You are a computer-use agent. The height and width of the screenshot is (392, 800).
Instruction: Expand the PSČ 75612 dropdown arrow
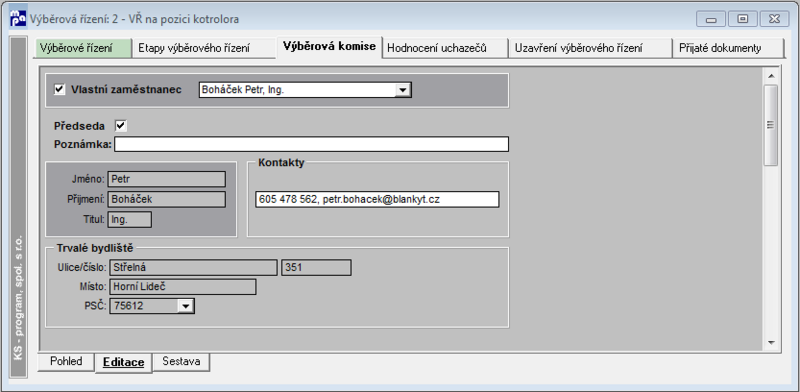[x=185, y=306]
